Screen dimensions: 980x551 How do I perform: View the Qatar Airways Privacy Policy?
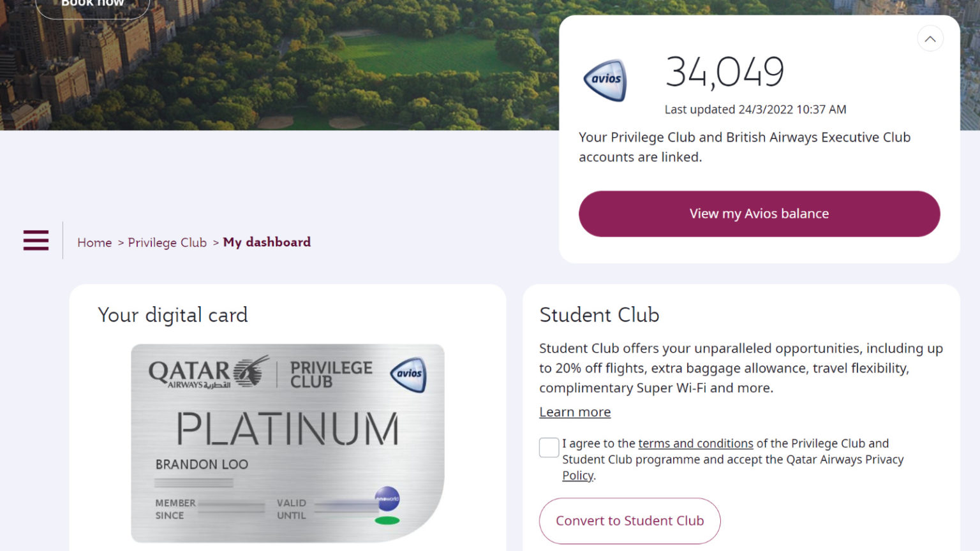pos(577,475)
